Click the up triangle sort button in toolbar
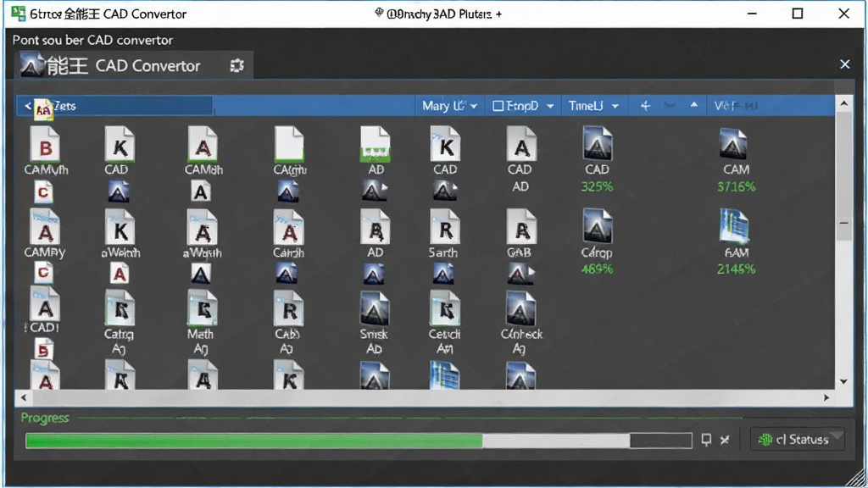The image size is (868, 488). [x=693, y=104]
